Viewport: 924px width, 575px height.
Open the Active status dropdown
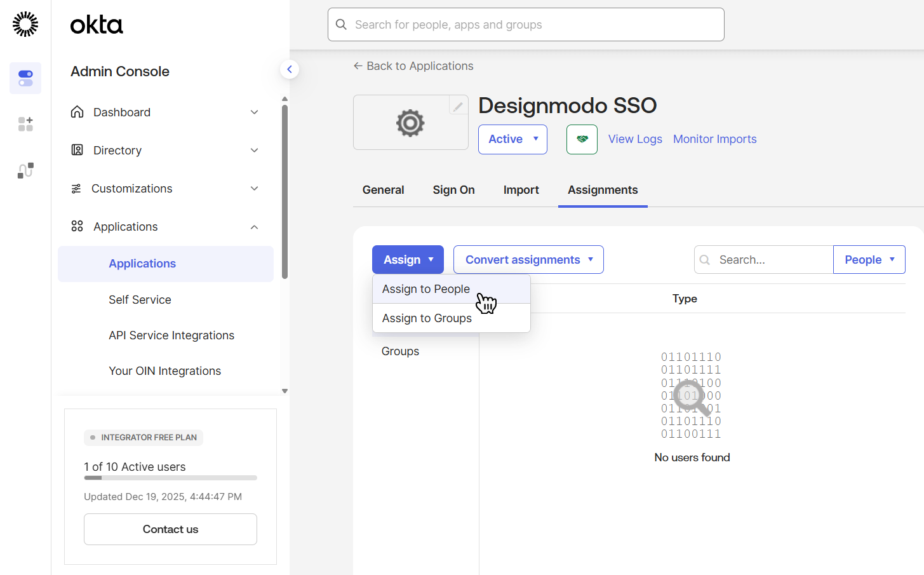click(x=512, y=139)
